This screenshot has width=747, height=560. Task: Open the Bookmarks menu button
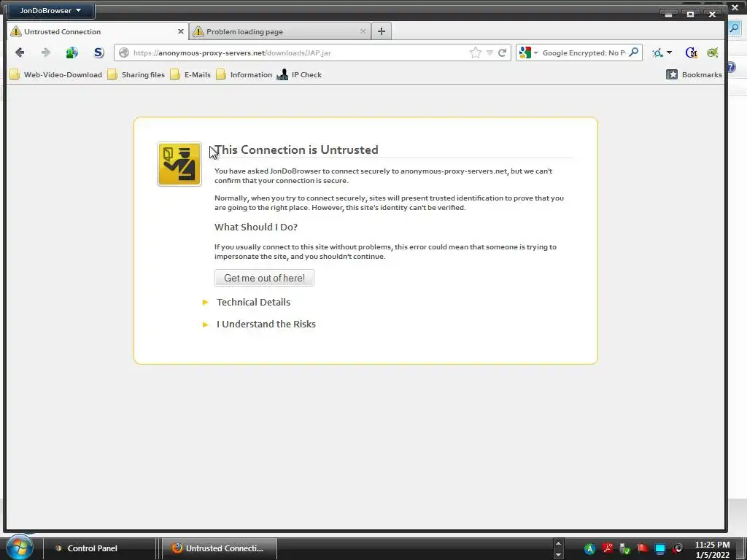pos(694,75)
